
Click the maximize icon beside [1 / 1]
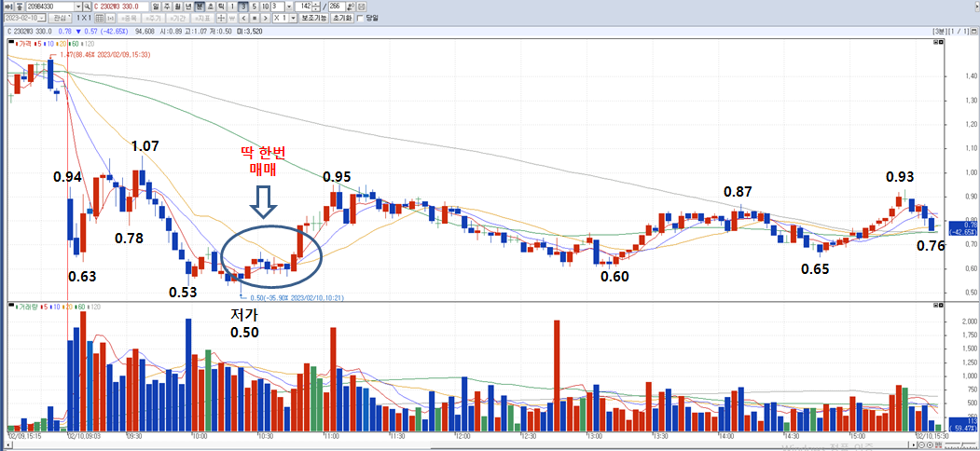[x=973, y=31]
